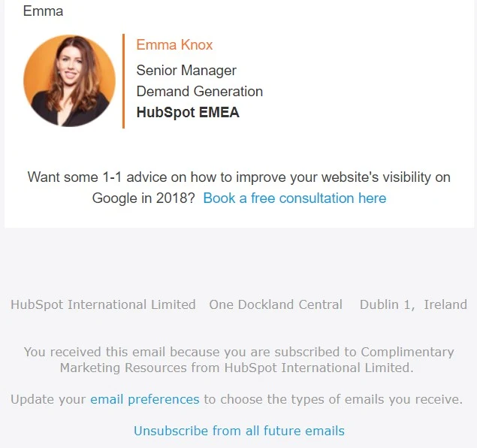Click the bold 'HubSpot EMEA' text
The image size is (477, 448).
188,113
